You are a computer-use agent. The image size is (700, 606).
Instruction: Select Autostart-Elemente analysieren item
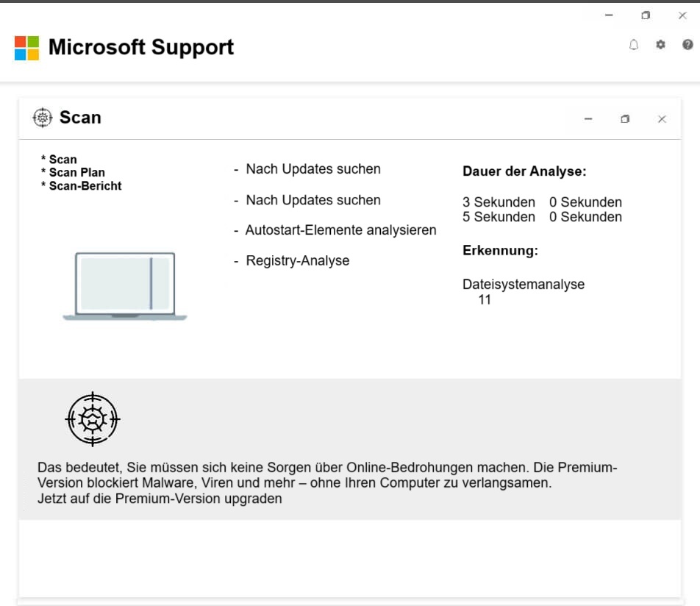click(340, 230)
